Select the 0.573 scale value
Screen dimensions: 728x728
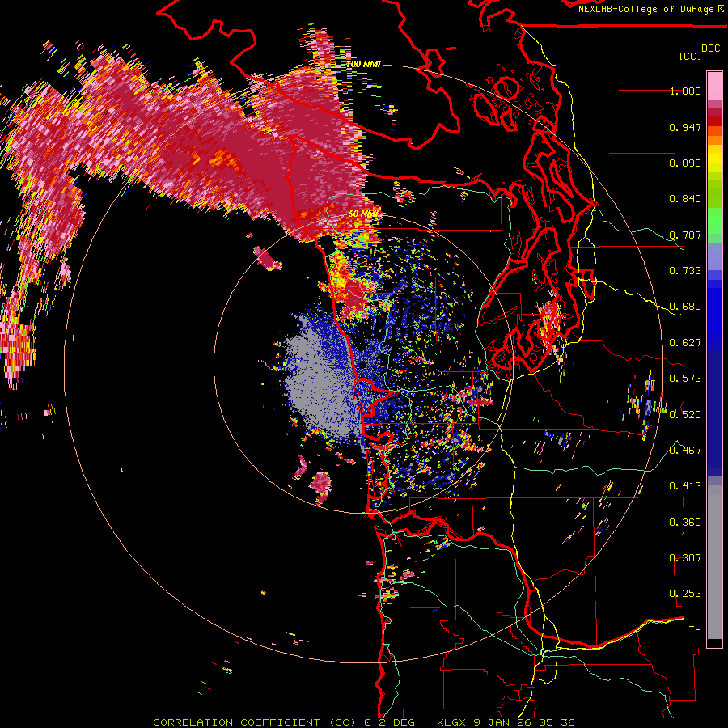[x=685, y=379]
